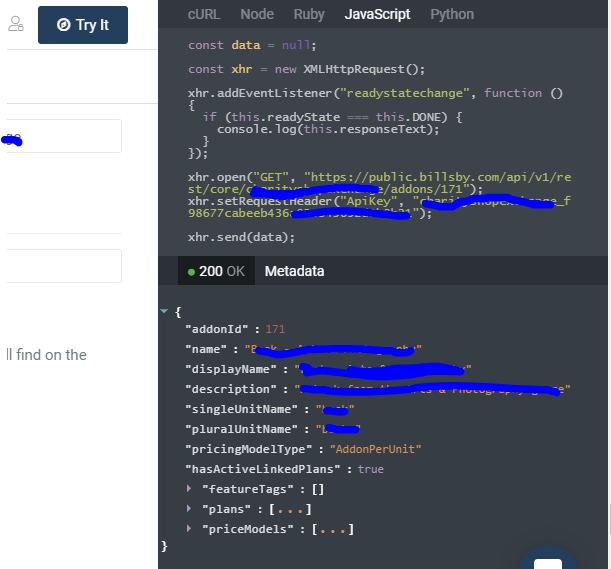611x569 pixels.
Task: Select the JavaScript tab
Action: 377,14
